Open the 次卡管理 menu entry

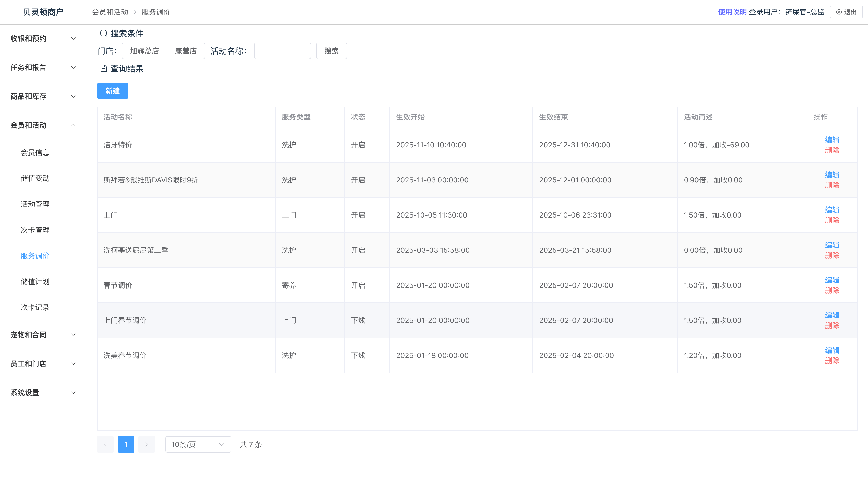[35, 230]
